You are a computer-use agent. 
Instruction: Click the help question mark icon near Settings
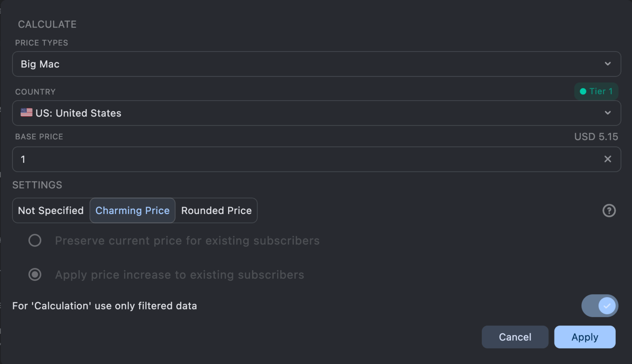coord(609,211)
